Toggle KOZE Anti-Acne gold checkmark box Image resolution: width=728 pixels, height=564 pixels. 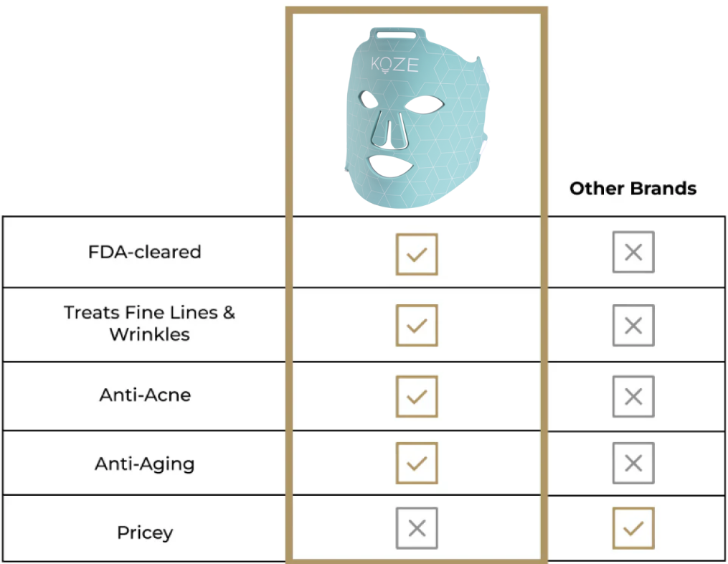(417, 395)
